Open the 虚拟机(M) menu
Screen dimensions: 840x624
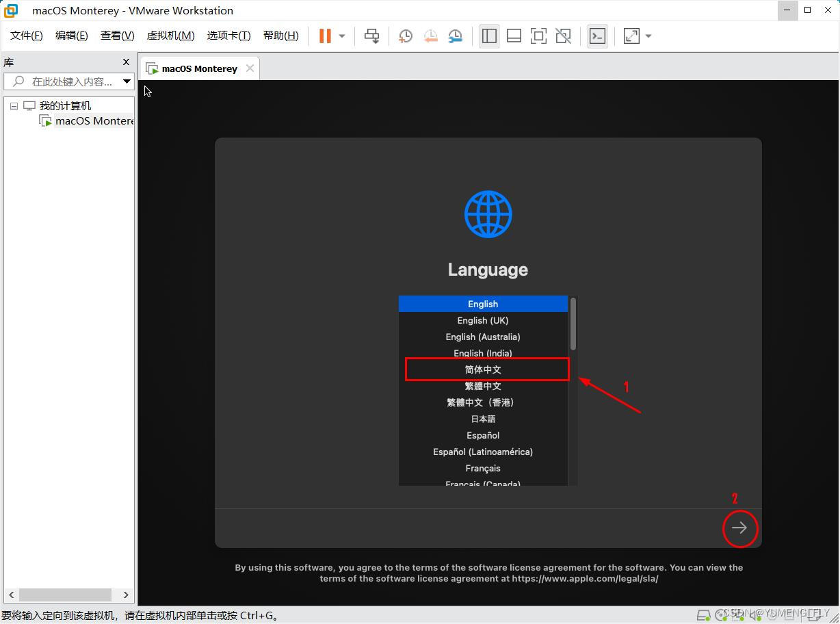coord(170,36)
